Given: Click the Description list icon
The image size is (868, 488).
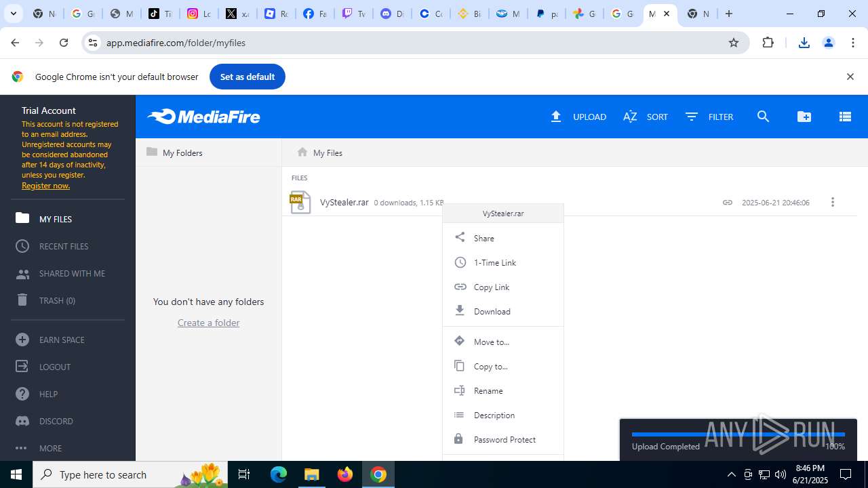Looking at the screenshot, I should pos(460,415).
